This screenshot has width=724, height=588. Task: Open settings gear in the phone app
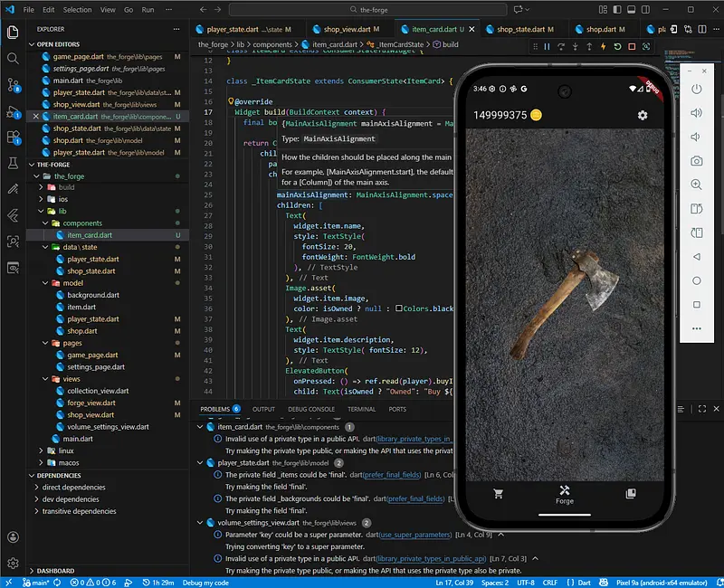point(643,115)
